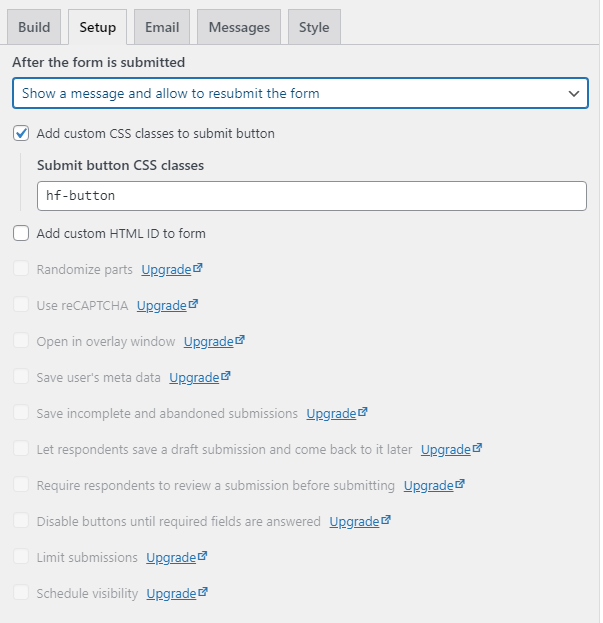603x623 pixels.
Task: Click Upgrade link for review before submitting
Action: coord(428,485)
